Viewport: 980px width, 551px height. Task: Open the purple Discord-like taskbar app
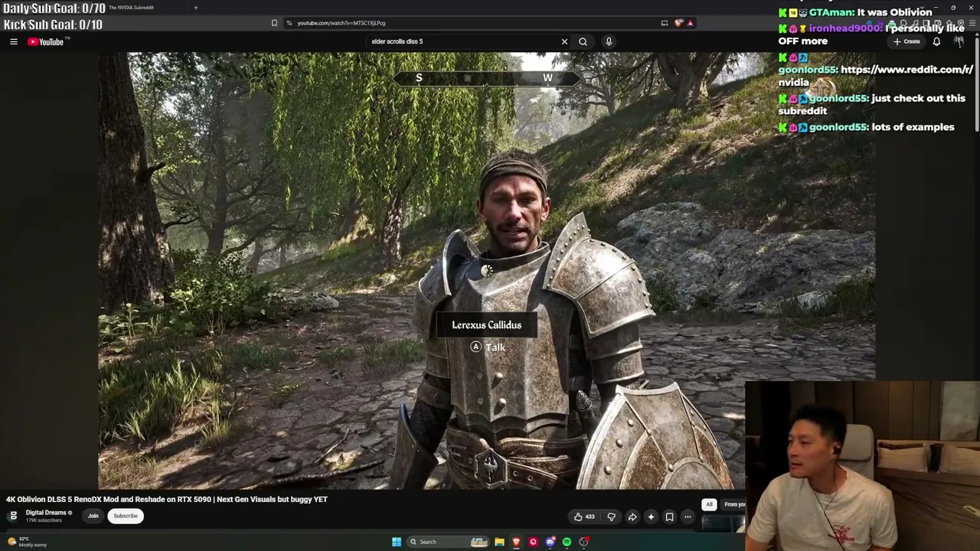tap(550, 542)
